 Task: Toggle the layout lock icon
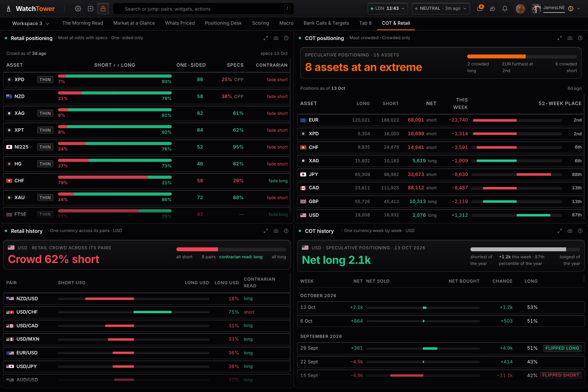coord(103,9)
